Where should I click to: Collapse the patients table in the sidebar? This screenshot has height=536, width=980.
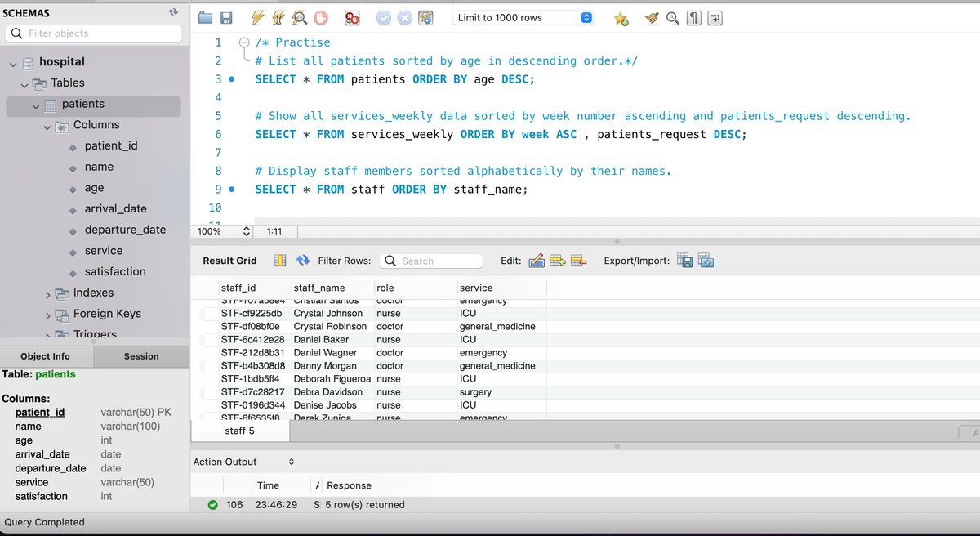point(35,105)
